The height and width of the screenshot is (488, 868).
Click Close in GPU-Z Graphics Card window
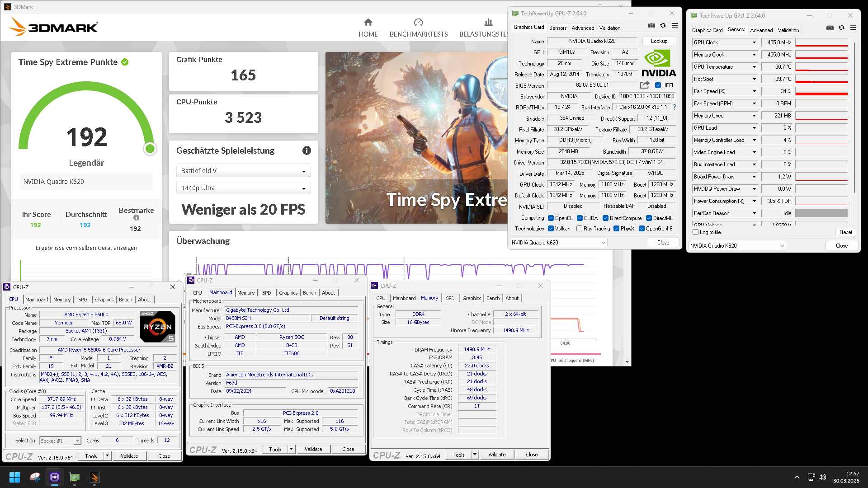[x=663, y=243]
